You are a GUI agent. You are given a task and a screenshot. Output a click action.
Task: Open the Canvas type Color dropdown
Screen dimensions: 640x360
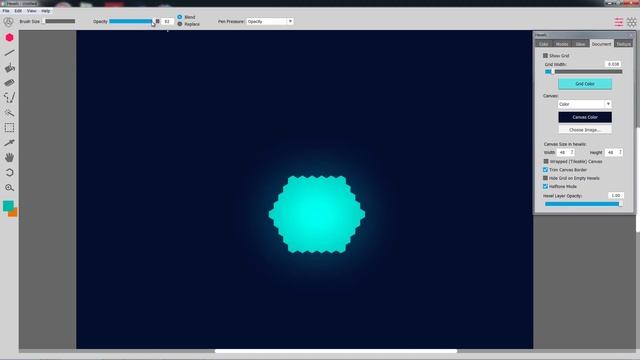click(x=584, y=104)
